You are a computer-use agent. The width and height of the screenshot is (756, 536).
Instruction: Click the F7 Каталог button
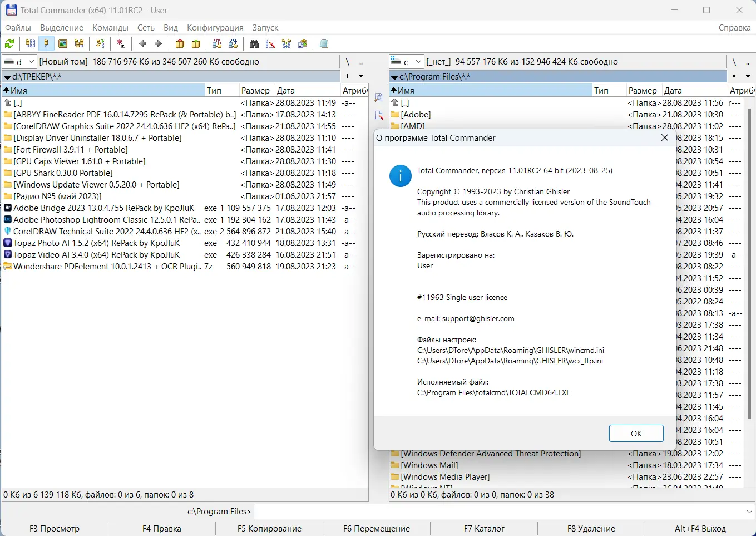coord(484,529)
